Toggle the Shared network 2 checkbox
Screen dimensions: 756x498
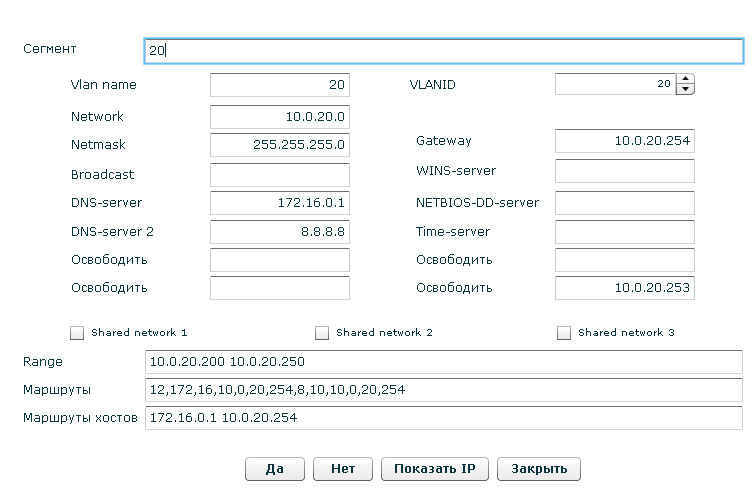click(x=322, y=333)
